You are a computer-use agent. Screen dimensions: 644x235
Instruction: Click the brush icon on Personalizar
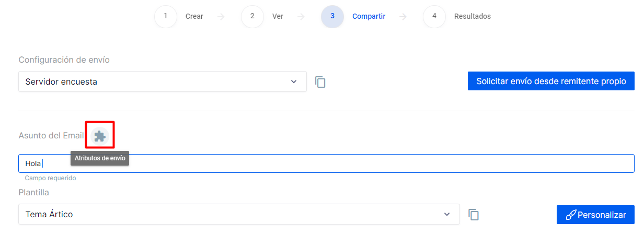tap(570, 215)
